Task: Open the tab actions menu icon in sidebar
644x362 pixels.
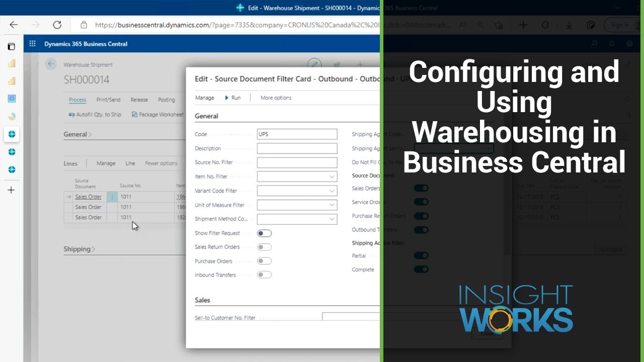Action: 12,46
